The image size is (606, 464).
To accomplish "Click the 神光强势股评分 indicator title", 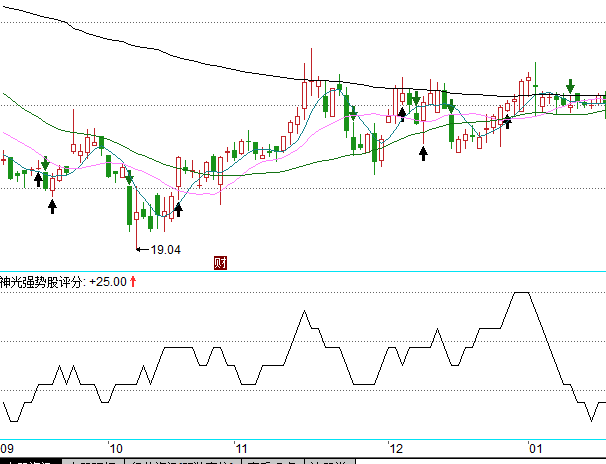I will coord(41,282).
